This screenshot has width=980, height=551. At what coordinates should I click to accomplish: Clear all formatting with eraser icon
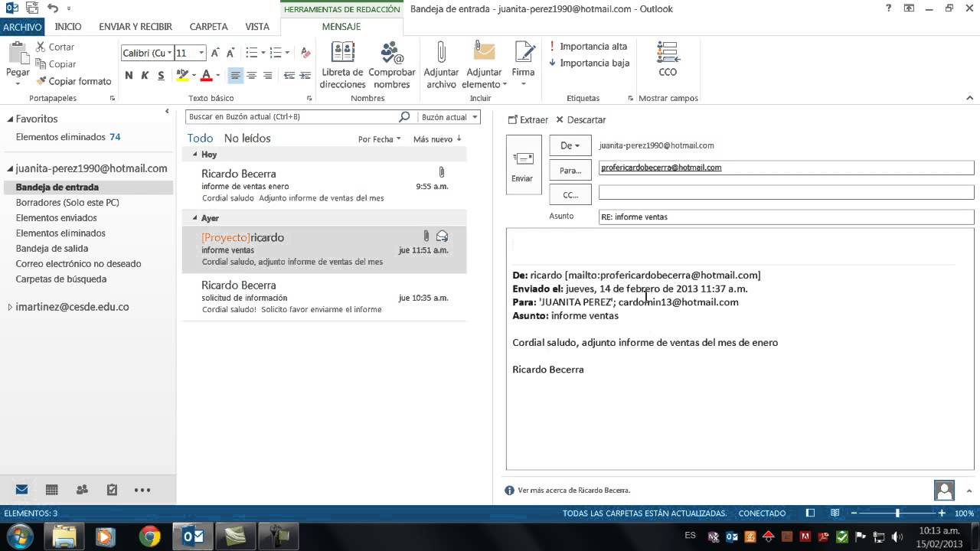(x=305, y=53)
